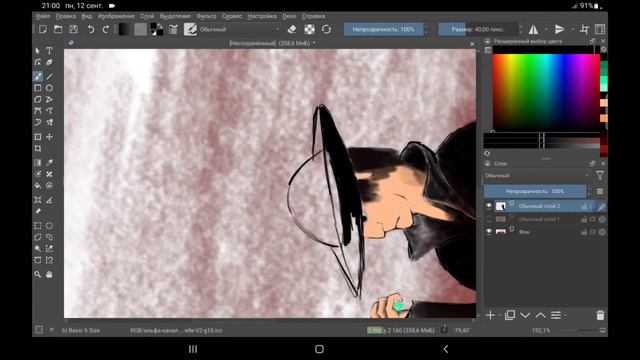Open the Правка menu
Viewport: 640px width, 360px height.
(66, 16)
